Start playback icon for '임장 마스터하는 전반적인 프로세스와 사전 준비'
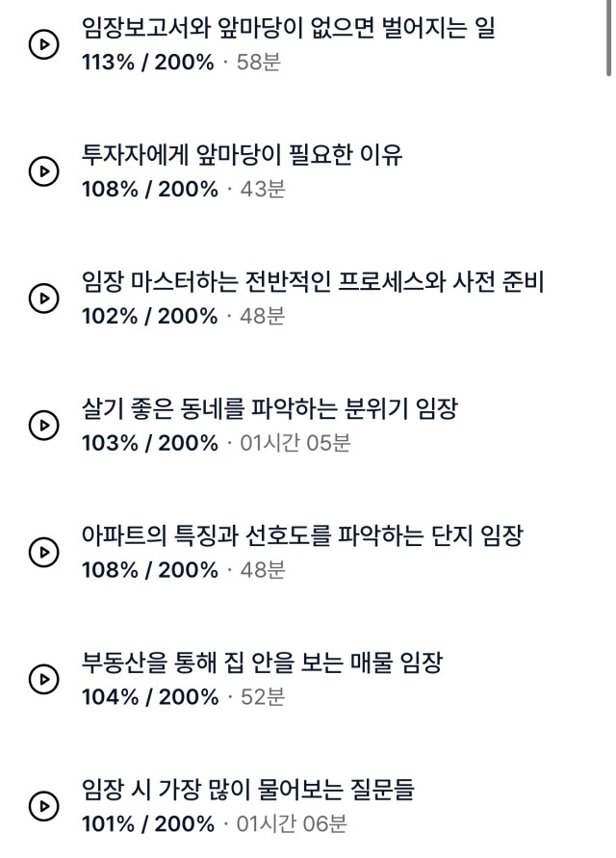The width and height of the screenshot is (616, 858). point(43,299)
